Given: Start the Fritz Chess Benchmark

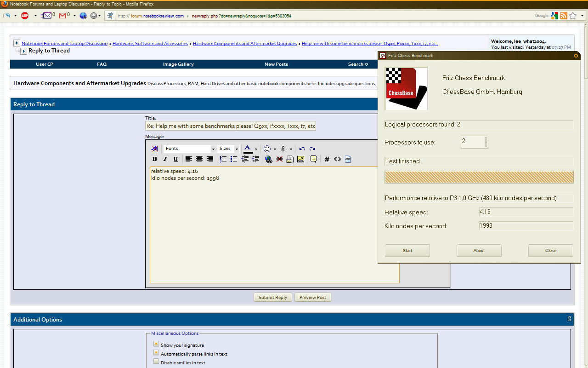Looking at the screenshot, I should (407, 251).
